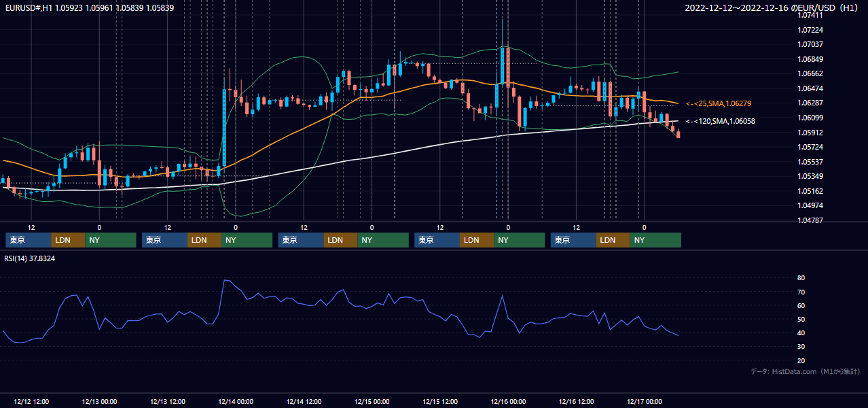This screenshot has height=408, width=868.
Task: Click the RSI scale value 80
Action: (x=801, y=278)
